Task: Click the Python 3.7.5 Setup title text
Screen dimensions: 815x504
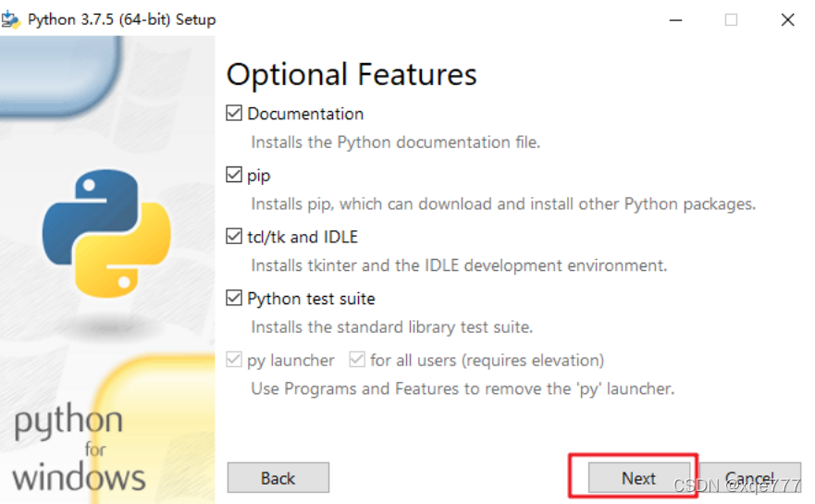Action: pyautogui.click(x=121, y=19)
